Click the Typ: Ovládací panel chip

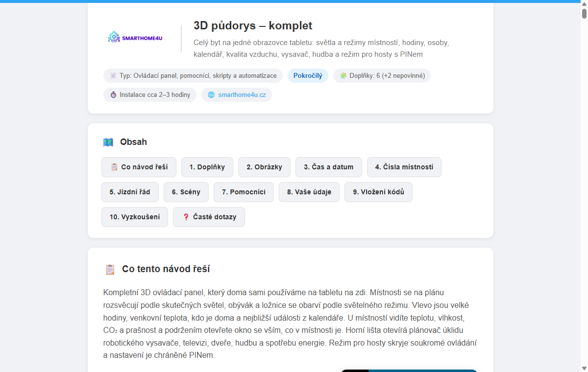click(x=193, y=76)
